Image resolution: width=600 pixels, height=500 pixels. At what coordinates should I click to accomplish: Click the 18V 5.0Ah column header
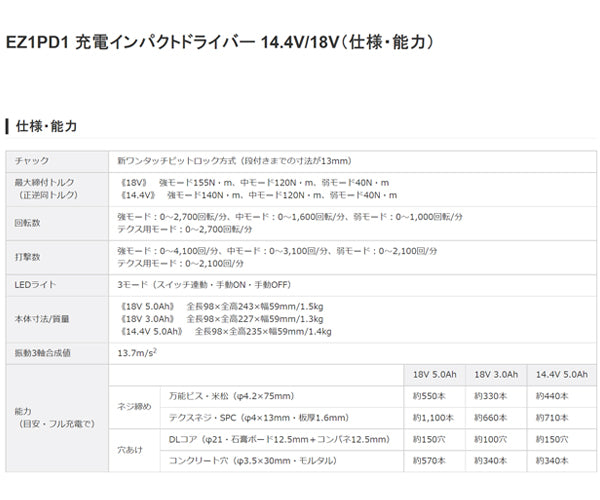(435, 375)
